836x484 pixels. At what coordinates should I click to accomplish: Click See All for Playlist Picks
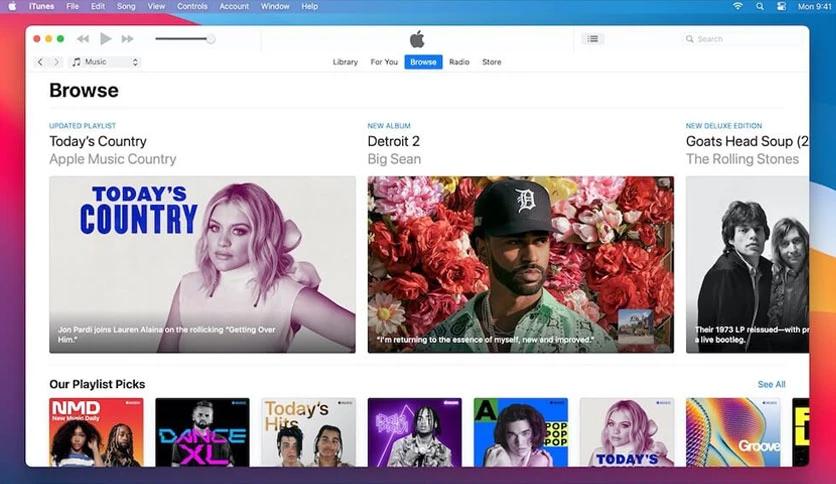click(x=771, y=384)
